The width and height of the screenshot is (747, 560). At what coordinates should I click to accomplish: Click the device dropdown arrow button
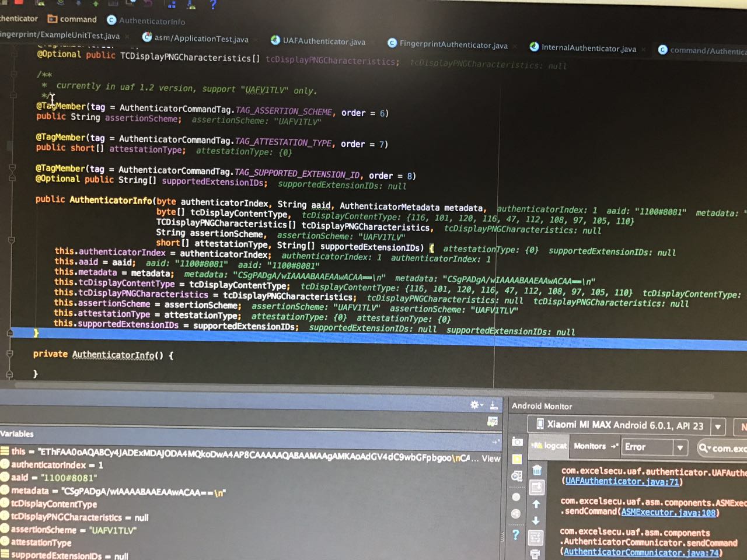point(718,426)
